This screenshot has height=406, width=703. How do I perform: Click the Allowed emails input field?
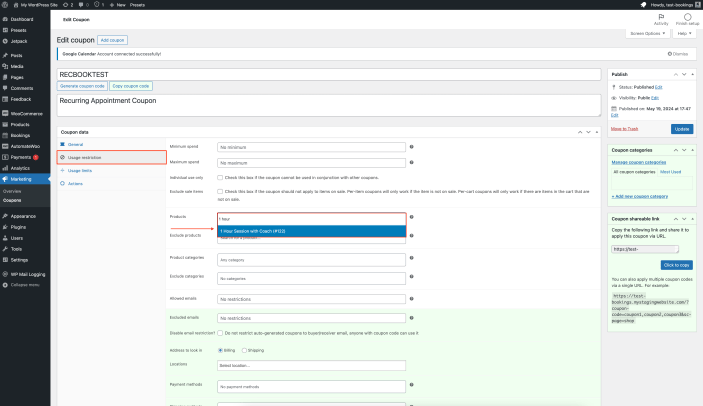pyautogui.click(x=311, y=299)
